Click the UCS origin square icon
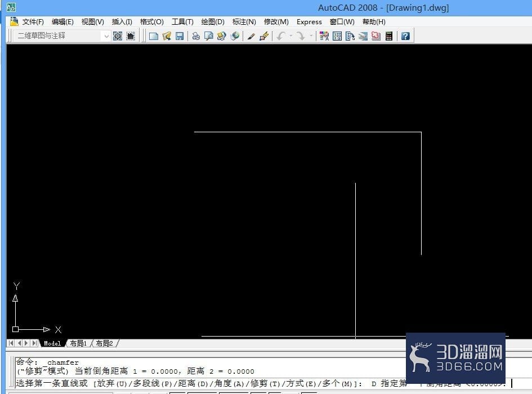 pyautogui.click(x=15, y=329)
